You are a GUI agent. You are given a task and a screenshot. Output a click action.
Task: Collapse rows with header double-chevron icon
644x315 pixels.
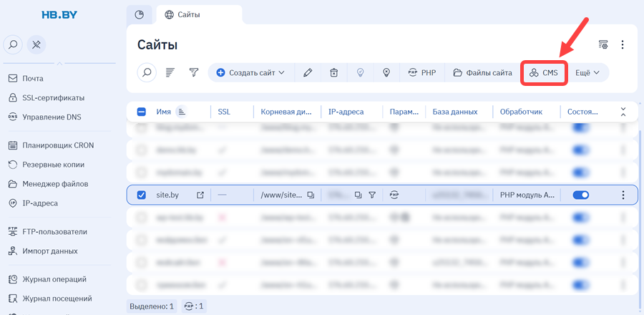click(623, 112)
